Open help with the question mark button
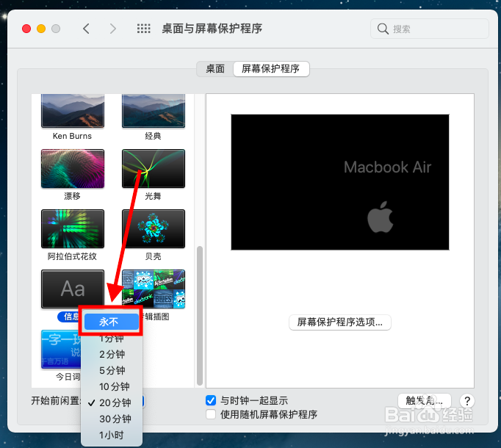501x448 pixels. [x=467, y=401]
